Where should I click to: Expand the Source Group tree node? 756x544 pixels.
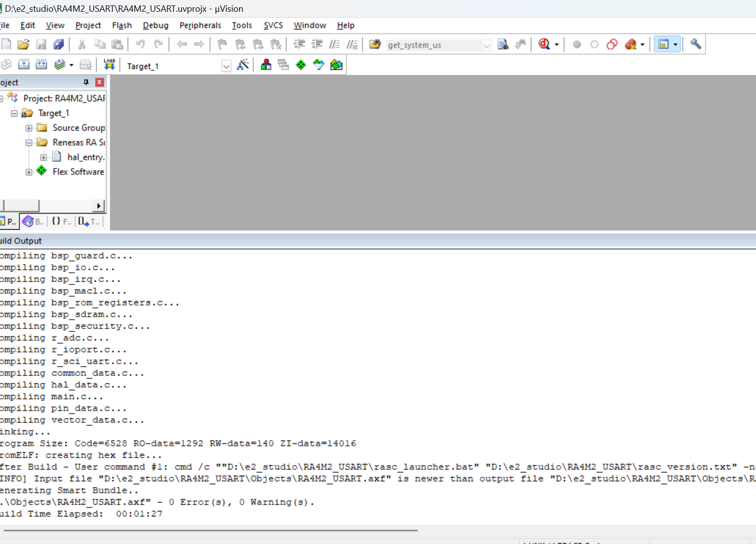click(29, 128)
